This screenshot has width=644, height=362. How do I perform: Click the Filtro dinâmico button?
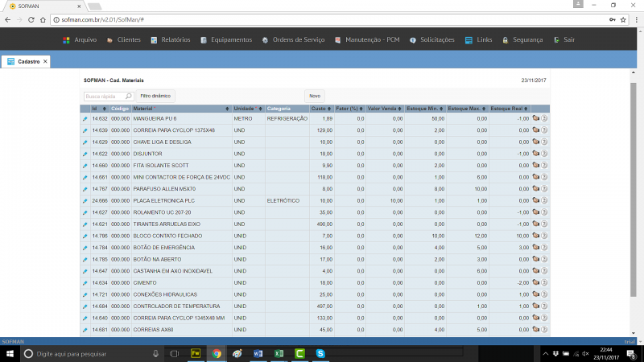(x=156, y=96)
